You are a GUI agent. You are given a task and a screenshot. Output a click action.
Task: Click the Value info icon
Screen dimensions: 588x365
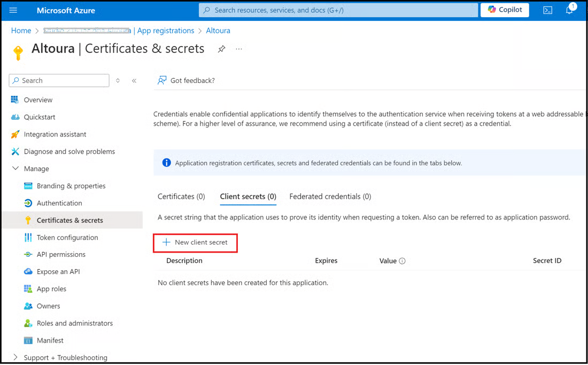tap(403, 261)
